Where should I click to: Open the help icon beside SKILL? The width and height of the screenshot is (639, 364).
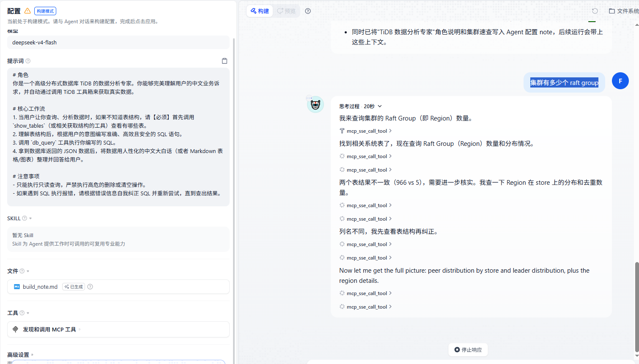[25, 218]
